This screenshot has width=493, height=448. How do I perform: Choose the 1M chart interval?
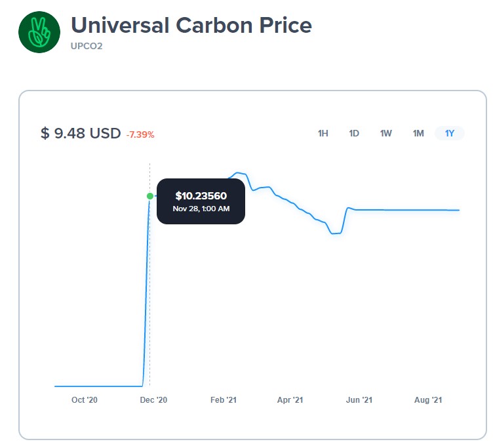[x=418, y=133]
